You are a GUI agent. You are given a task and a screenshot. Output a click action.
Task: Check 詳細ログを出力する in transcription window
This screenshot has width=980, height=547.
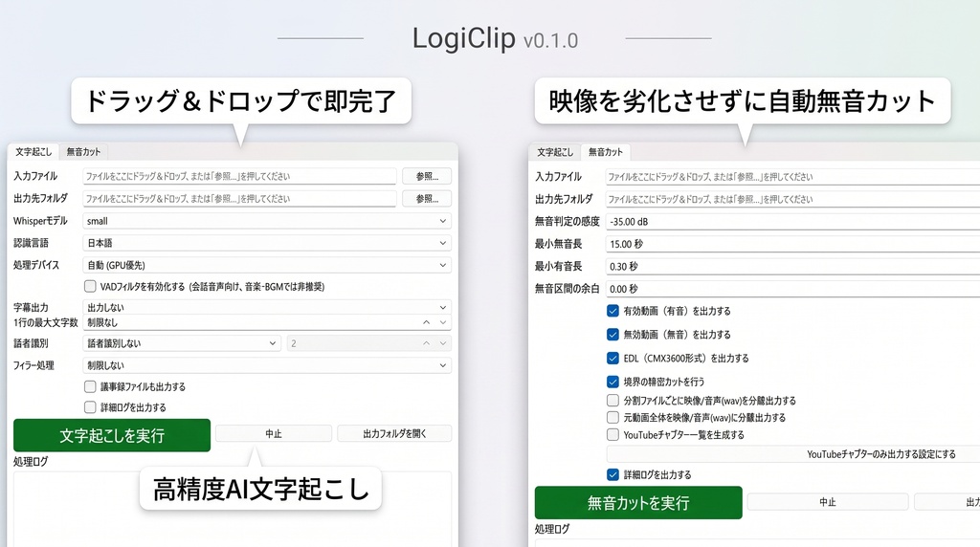(90, 407)
